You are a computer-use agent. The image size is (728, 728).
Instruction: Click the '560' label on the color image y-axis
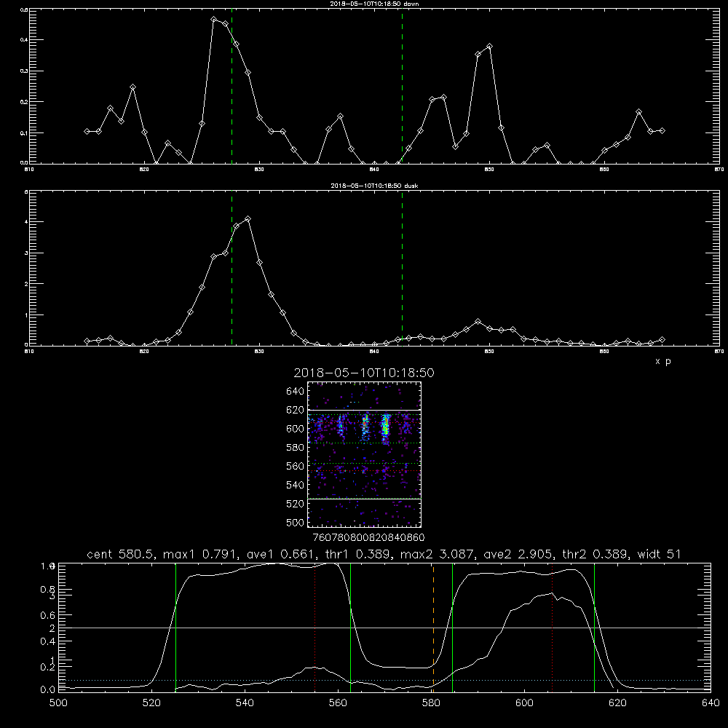point(296,466)
